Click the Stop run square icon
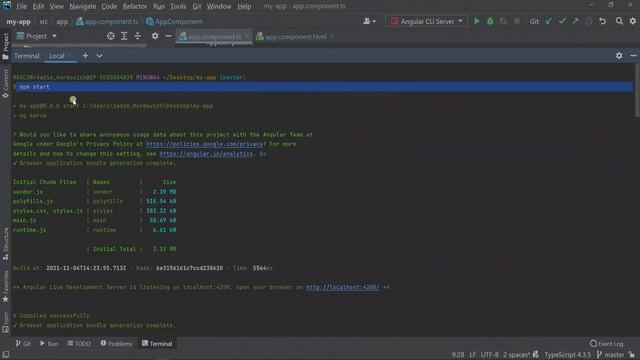640x360 pixels. pos(517,21)
